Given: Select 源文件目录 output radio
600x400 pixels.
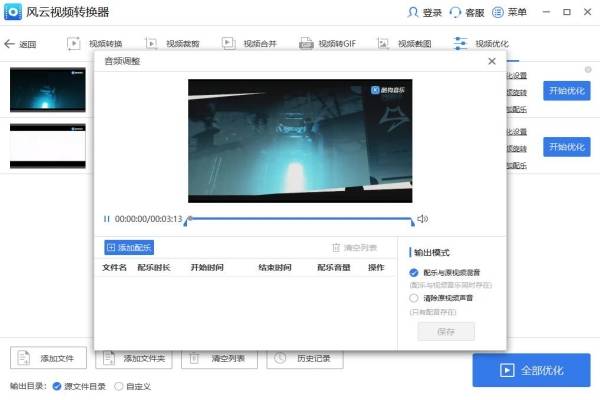Looking at the screenshot, I should click(57, 387).
